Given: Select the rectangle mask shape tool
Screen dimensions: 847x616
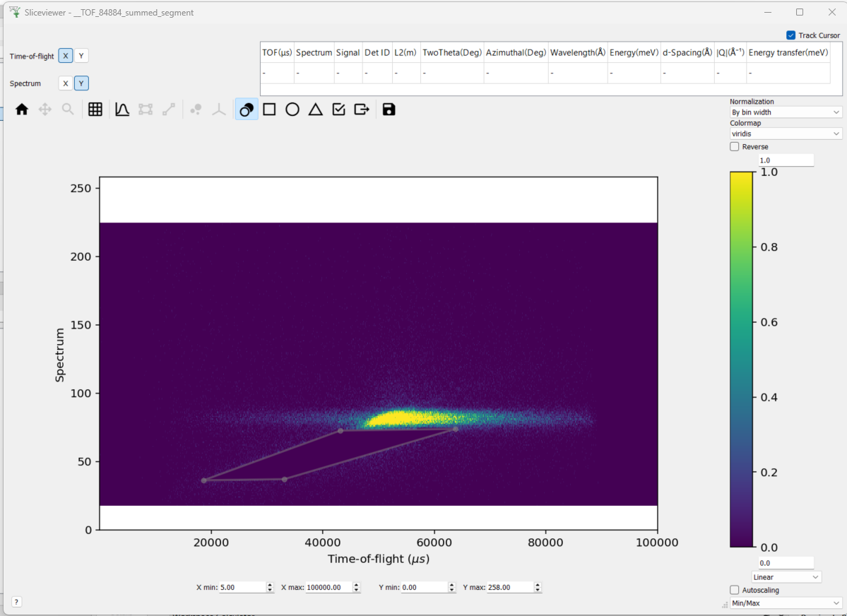Looking at the screenshot, I should [x=269, y=109].
